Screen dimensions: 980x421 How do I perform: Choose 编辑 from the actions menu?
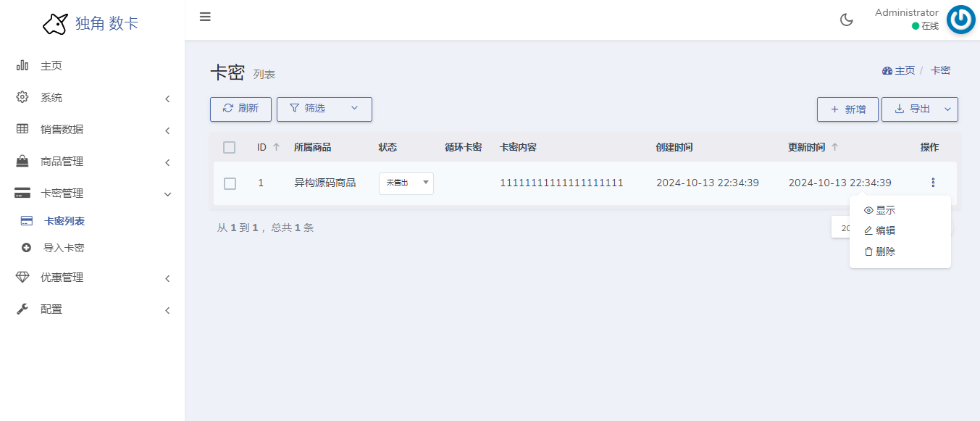point(885,230)
